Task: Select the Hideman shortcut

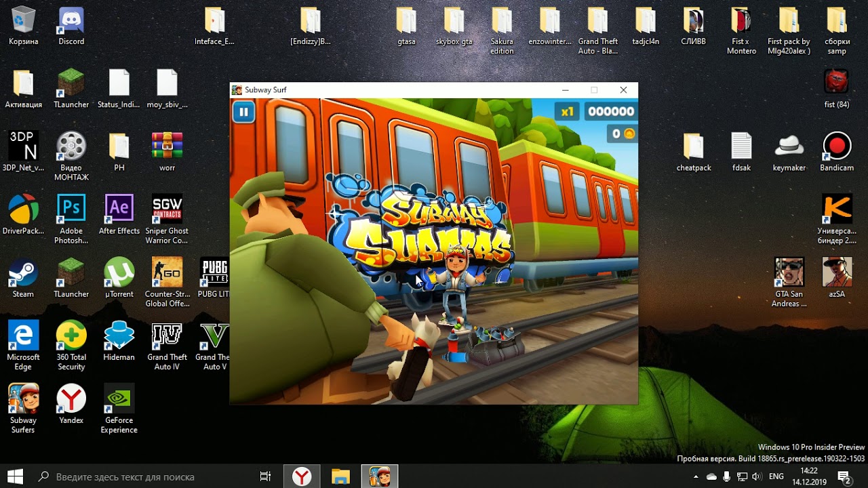Action: coord(119,341)
